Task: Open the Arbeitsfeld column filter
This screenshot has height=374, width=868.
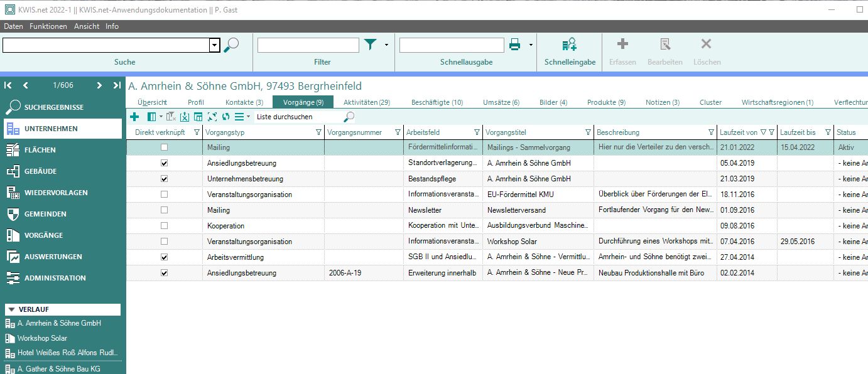Action: pos(477,132)
